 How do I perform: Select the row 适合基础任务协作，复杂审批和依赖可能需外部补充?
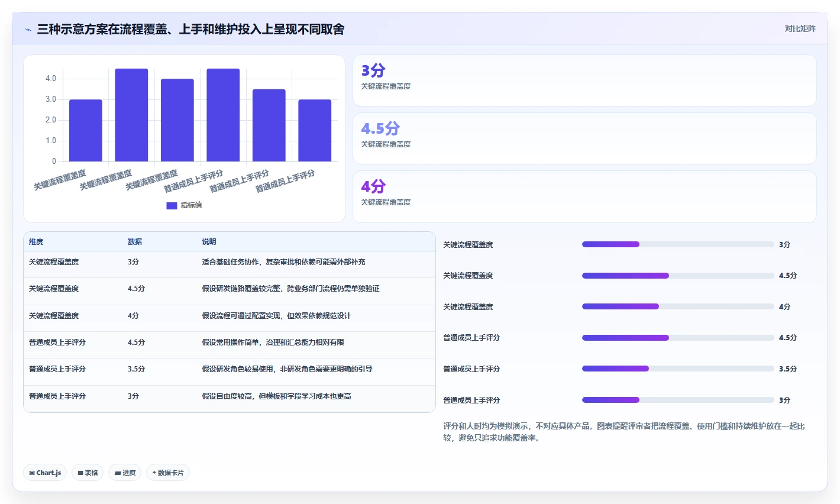click(230, 264)
